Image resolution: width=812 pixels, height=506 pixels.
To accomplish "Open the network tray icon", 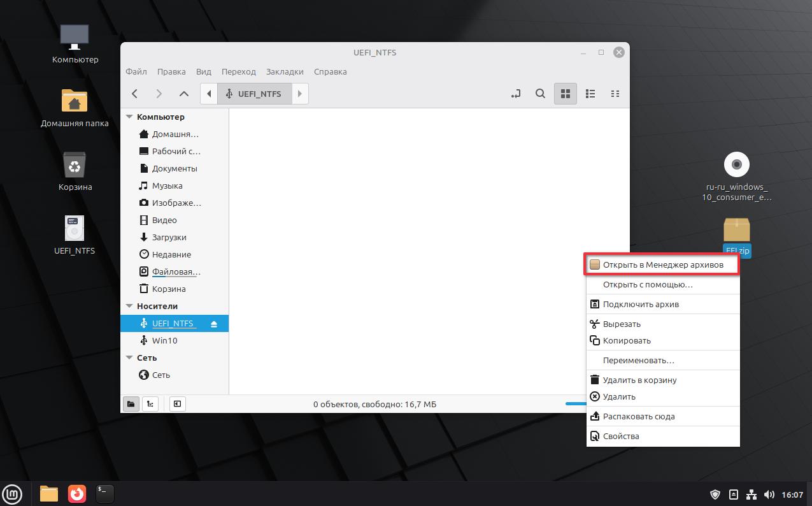I will 751,495.
